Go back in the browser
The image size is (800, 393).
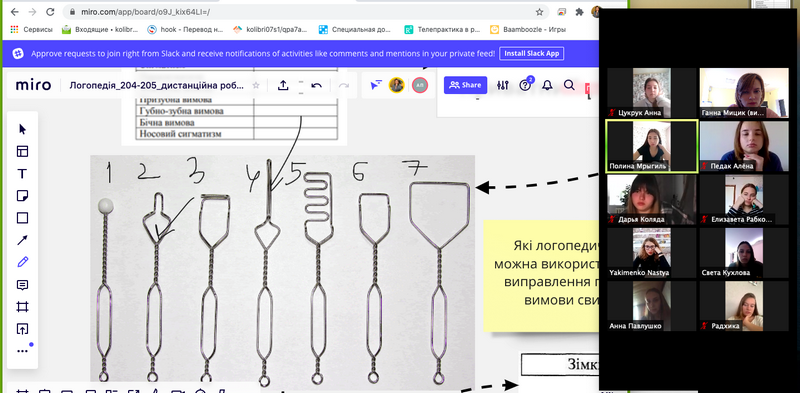pos(15,12)
